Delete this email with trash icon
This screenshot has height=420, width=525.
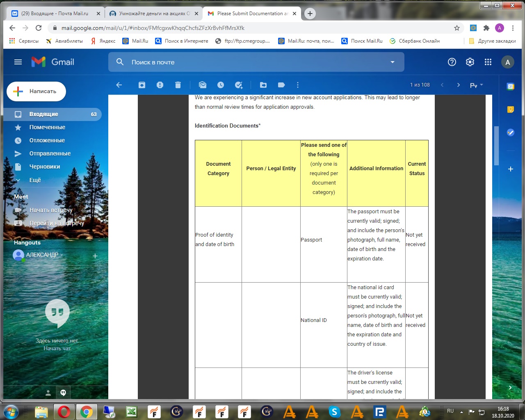point(178,85)
